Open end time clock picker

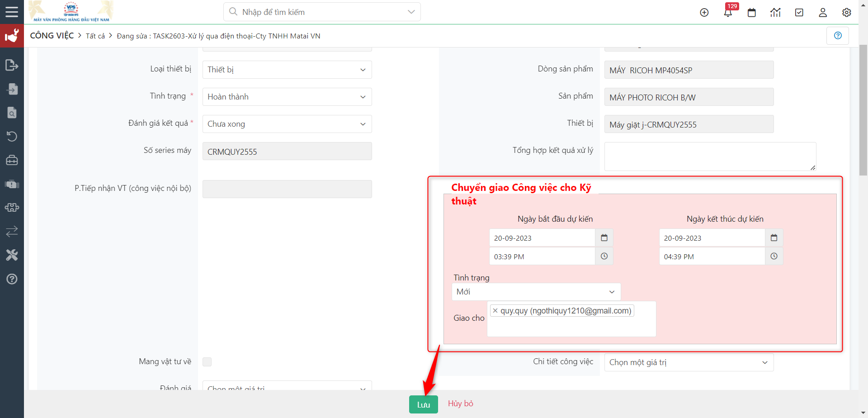(774, 256)
